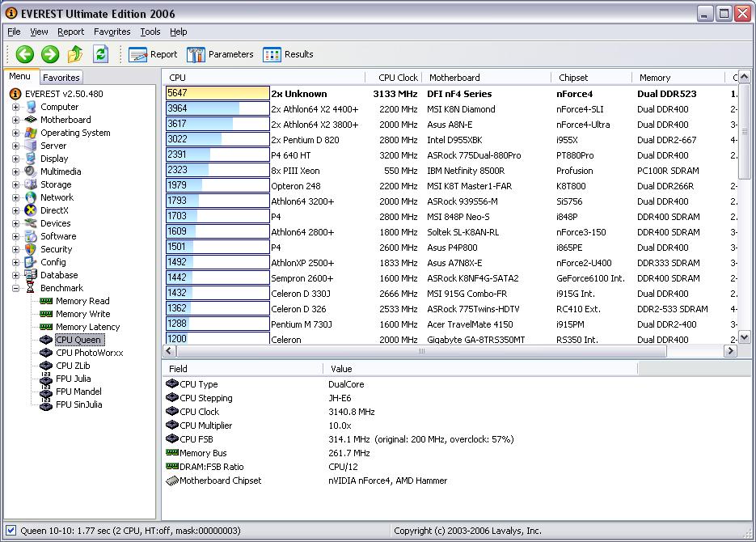This screenshot has height=542, width=756.
Task: Expand the Network node
Action: pos(16,197)
